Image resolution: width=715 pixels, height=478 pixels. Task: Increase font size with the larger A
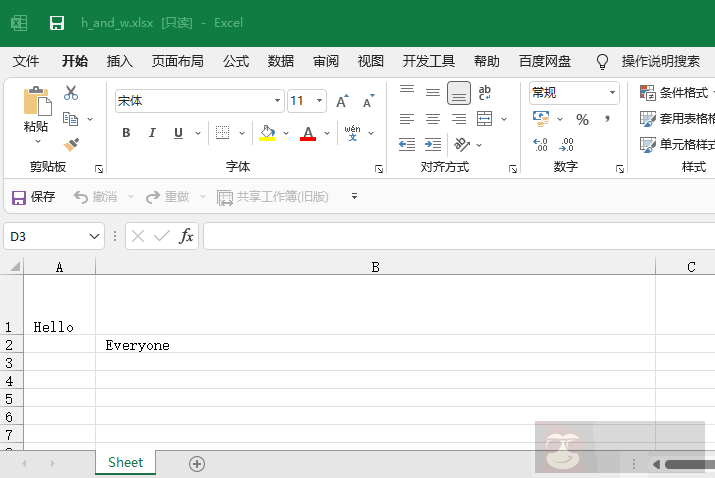[x=342, y=101]
